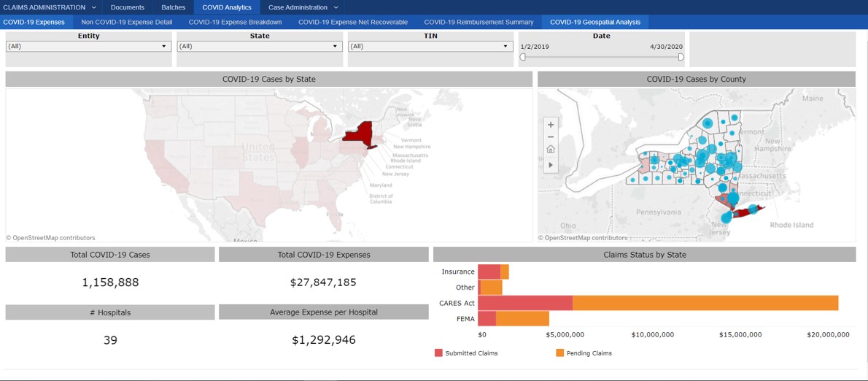Click the Date start value 1/2/2019

pyautogui.click(x=534, y=47)
